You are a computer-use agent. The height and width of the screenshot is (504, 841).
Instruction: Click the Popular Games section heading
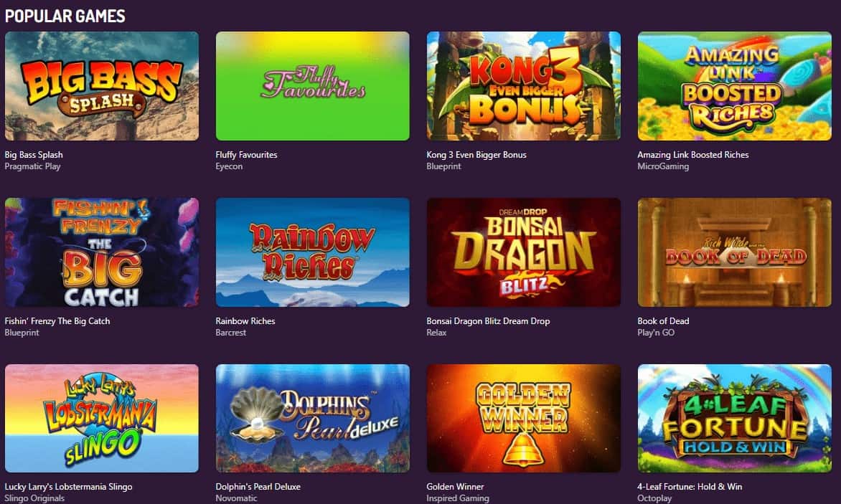(x=65, y=16)
